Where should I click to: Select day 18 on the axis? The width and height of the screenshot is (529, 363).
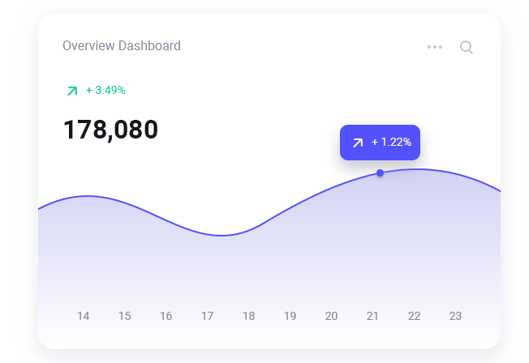click(x=249, y=316)
